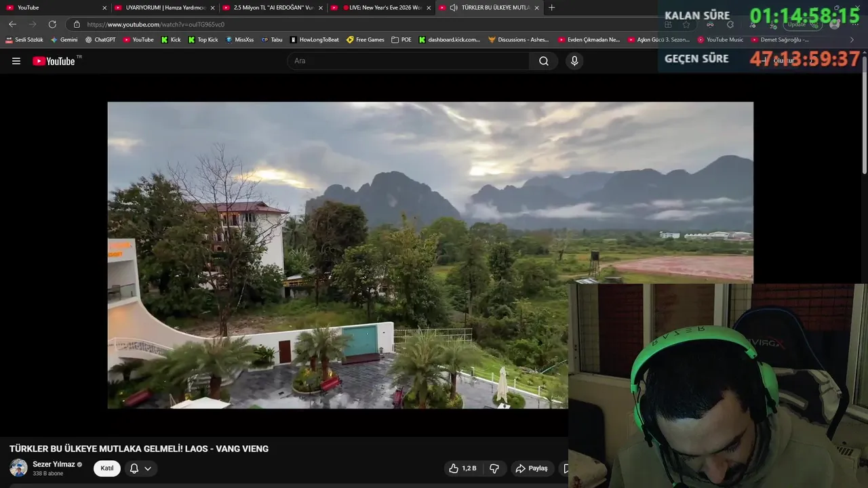Viewport: 868px width, 488px height.
Task: Open a new browser tab
Action: [x=551, y=7]
